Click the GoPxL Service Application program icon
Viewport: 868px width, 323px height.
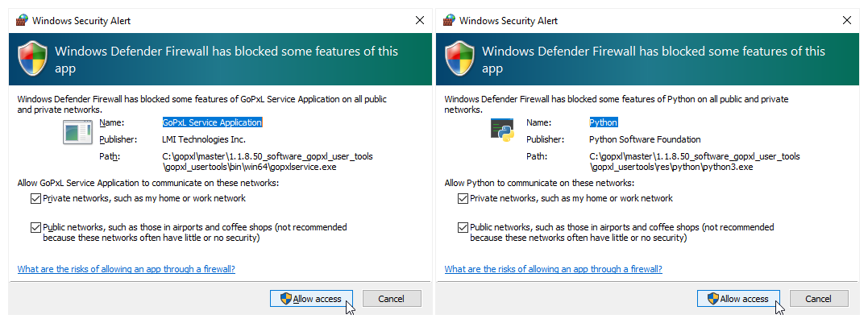point(78,131)
